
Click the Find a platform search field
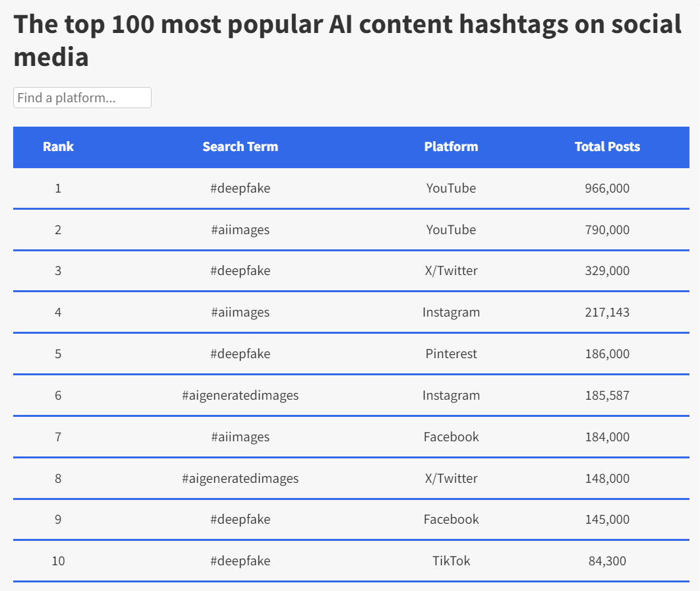(x=82, y=98)
